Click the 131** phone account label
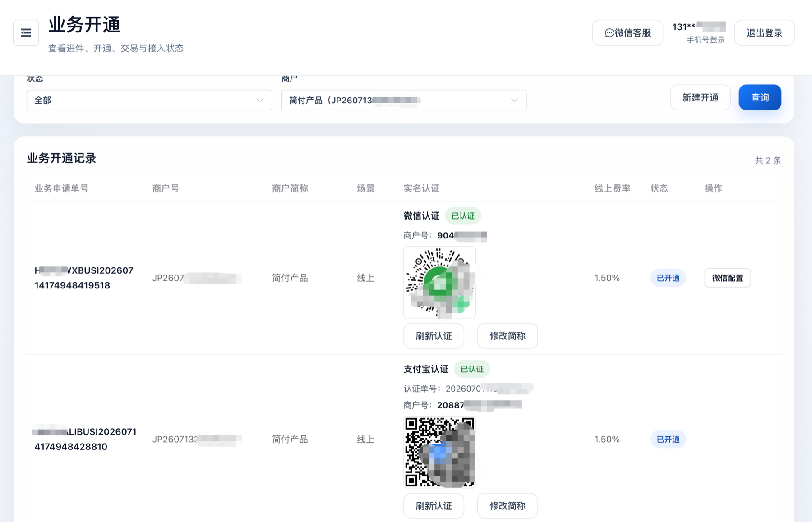This screenshot has width=812, height=522. tap(699, 27)
